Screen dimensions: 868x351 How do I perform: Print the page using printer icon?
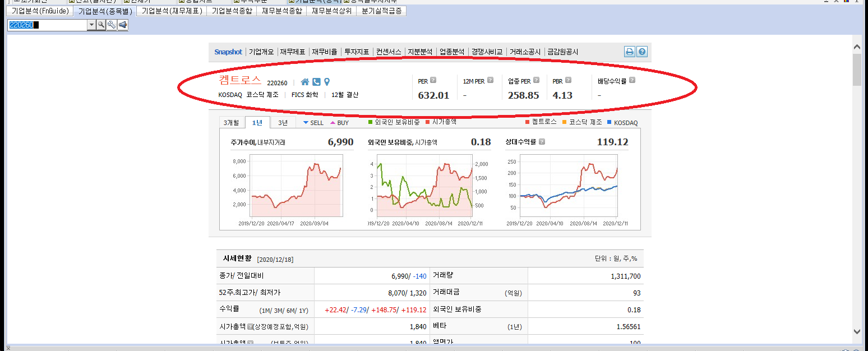tap(630, 52)
